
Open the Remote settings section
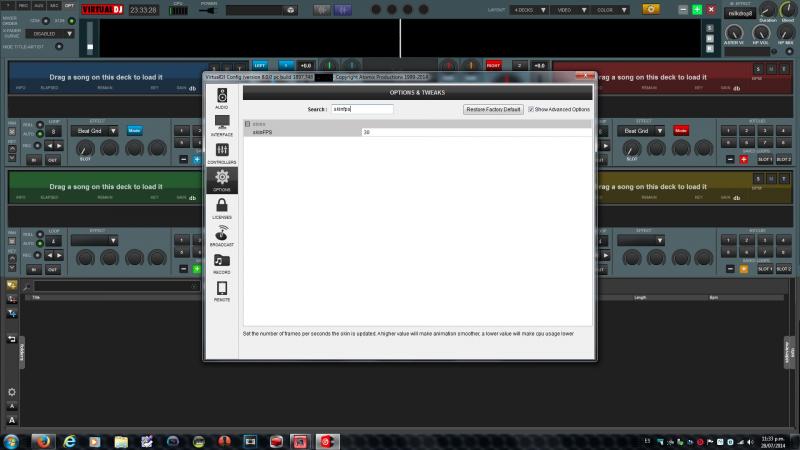(222, 291)
